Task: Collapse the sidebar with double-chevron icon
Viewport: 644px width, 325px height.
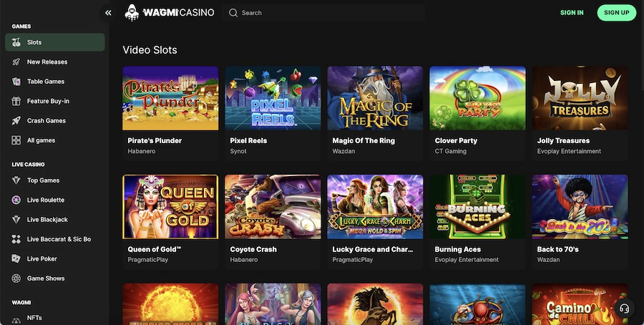Action: pos(108,13)
